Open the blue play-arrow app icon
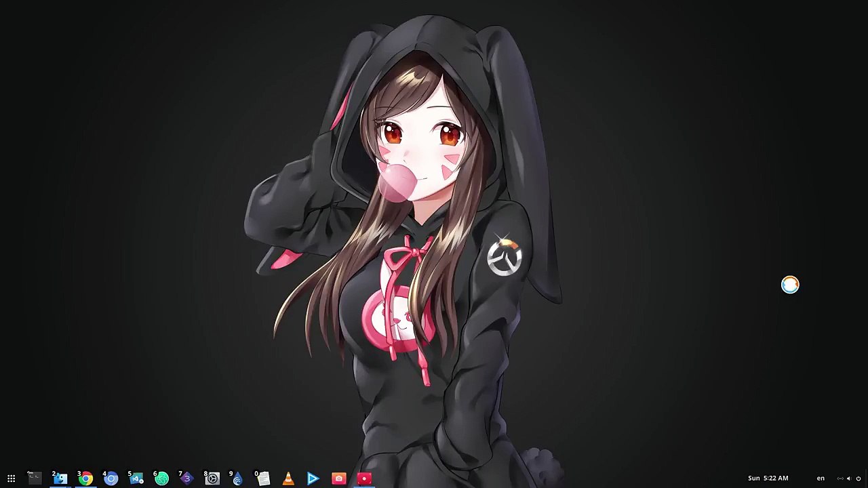The image size is (868, 488). pyautogui.click(x=313, y=479)
